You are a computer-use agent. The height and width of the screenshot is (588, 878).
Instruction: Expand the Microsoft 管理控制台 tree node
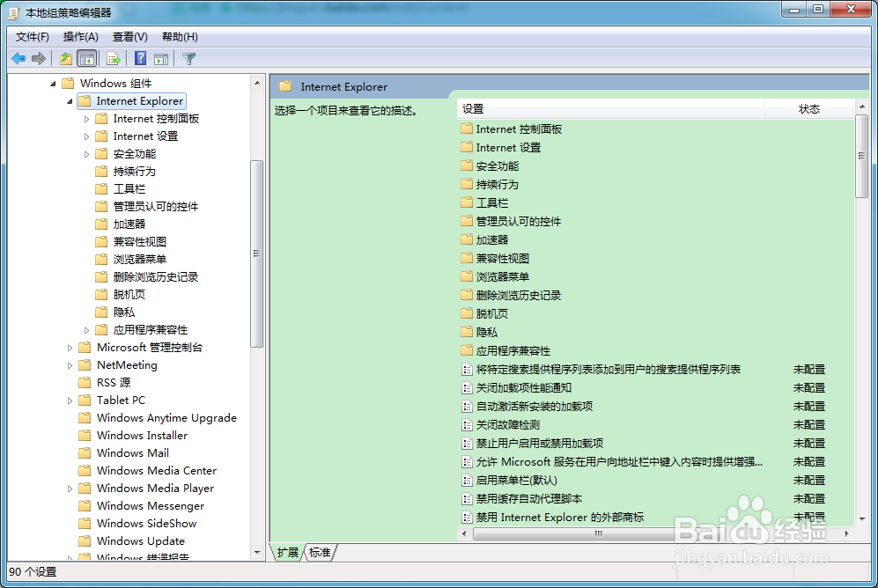(70, 348)
